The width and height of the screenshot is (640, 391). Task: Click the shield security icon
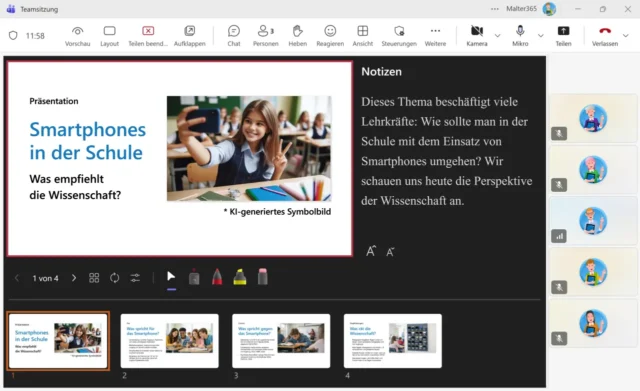click(13, 36)
